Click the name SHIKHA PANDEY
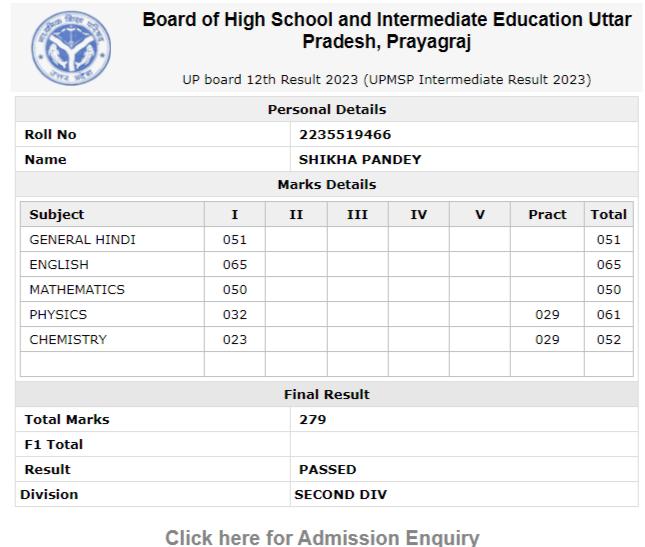The width and height of the screenshot is (645, 547). click(x=360, y=160)
